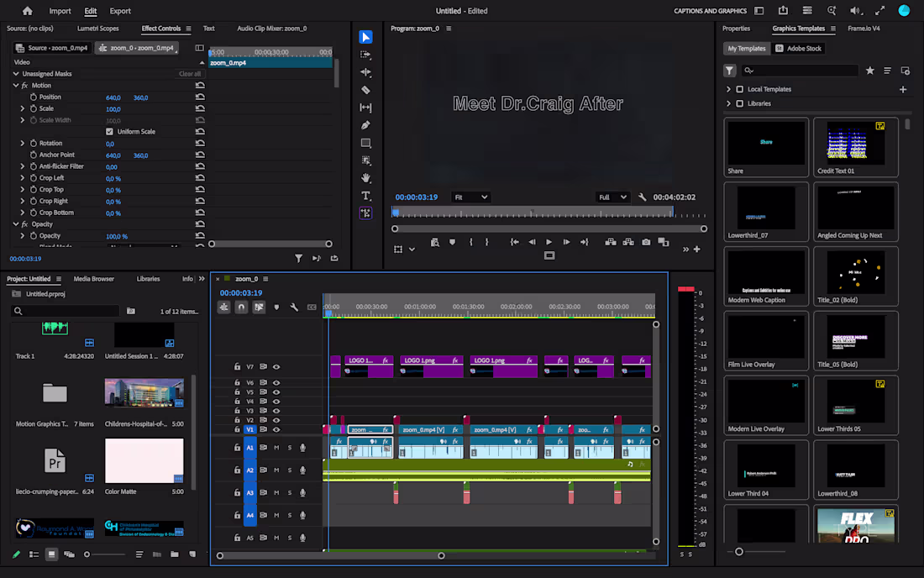
Task: Click the Export Frame camera icon
Action: 646,242
